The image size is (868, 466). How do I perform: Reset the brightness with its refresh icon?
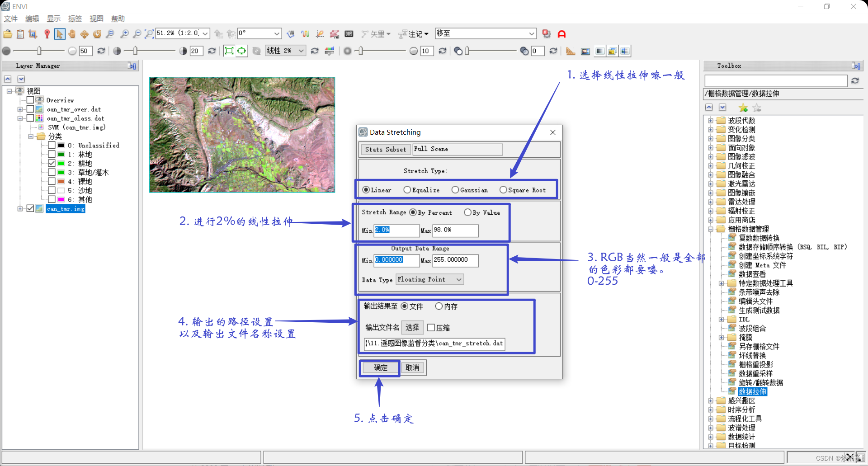click(x=101, y=51)
